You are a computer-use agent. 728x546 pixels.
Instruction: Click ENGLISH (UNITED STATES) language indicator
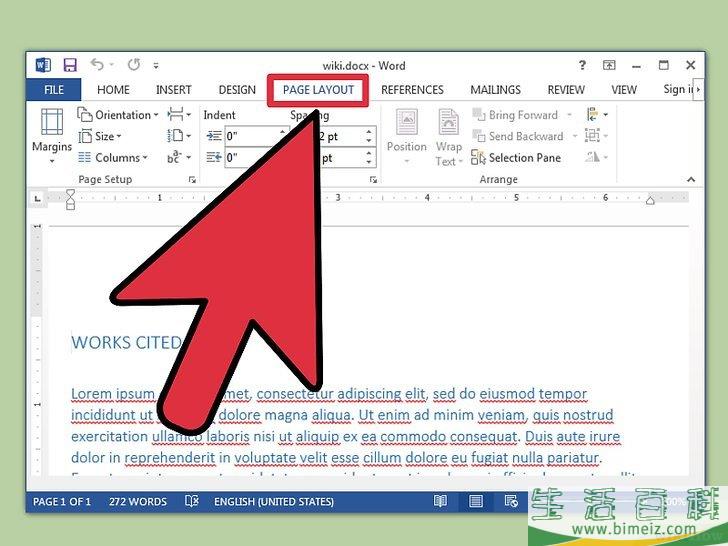pos(274,502)
